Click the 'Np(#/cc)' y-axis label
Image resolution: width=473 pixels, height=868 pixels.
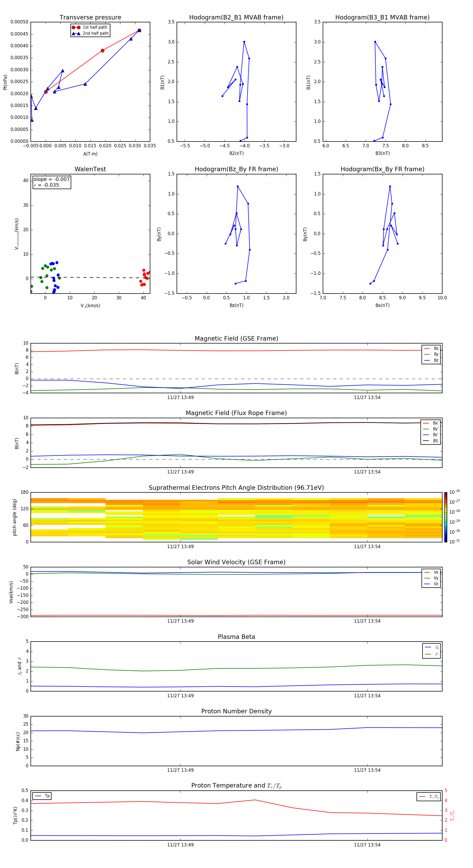pyautogui.click(x=18, y=741)
